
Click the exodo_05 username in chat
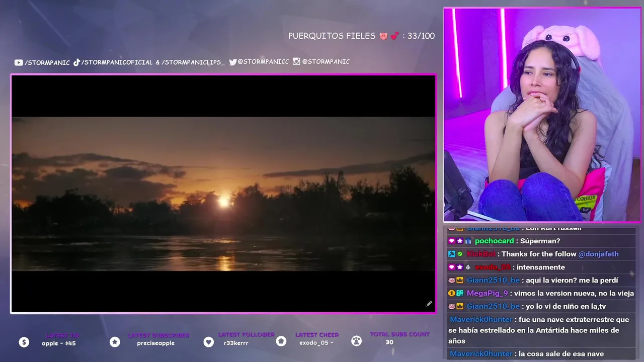click(493, 267)
